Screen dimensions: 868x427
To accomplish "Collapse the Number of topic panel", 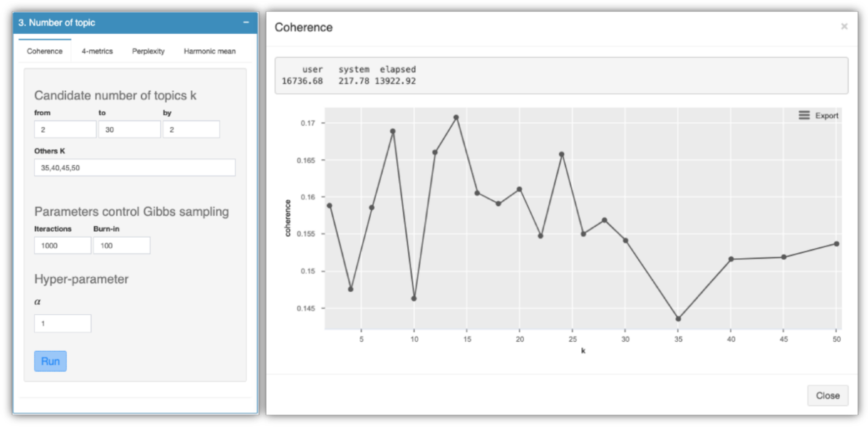I will (x=246, y=22).
